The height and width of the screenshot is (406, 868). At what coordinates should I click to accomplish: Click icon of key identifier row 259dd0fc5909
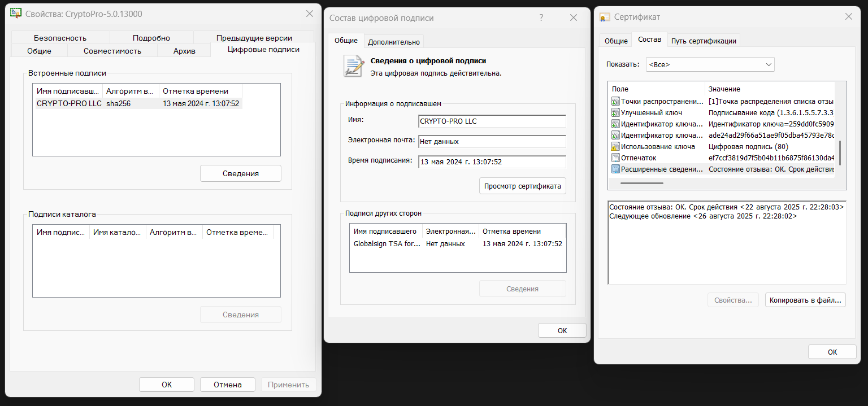[615, 124]
